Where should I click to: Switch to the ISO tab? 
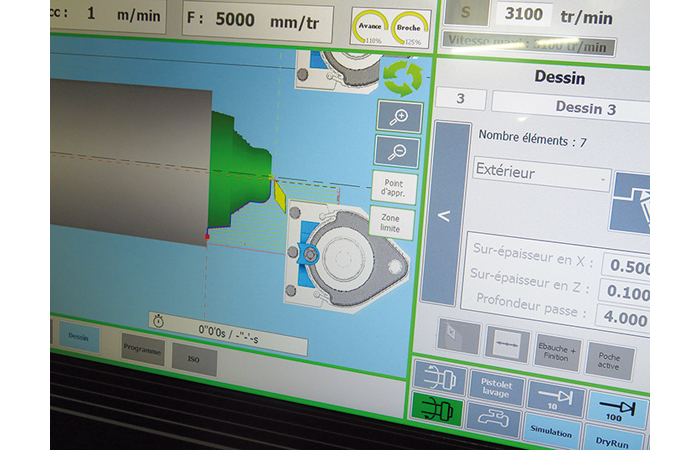tap(193, 357)
